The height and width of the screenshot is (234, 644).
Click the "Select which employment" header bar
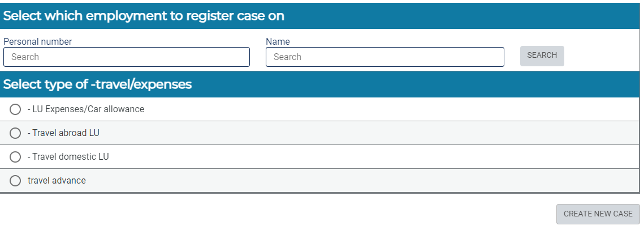point(144,16)
